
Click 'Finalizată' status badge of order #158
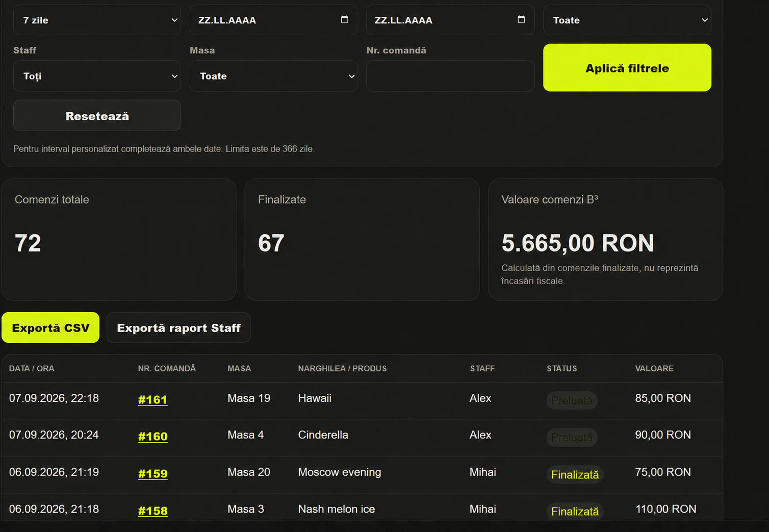click(575, 511)
